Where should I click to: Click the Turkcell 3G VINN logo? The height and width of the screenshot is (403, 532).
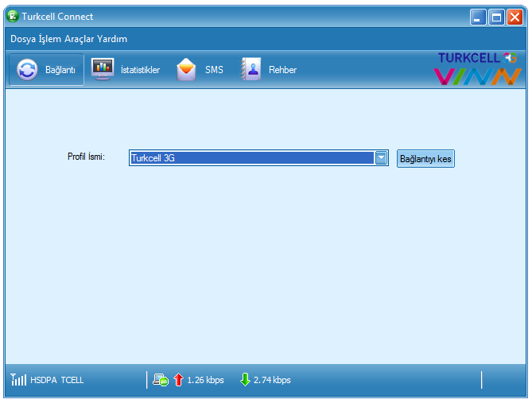[477, 68]
